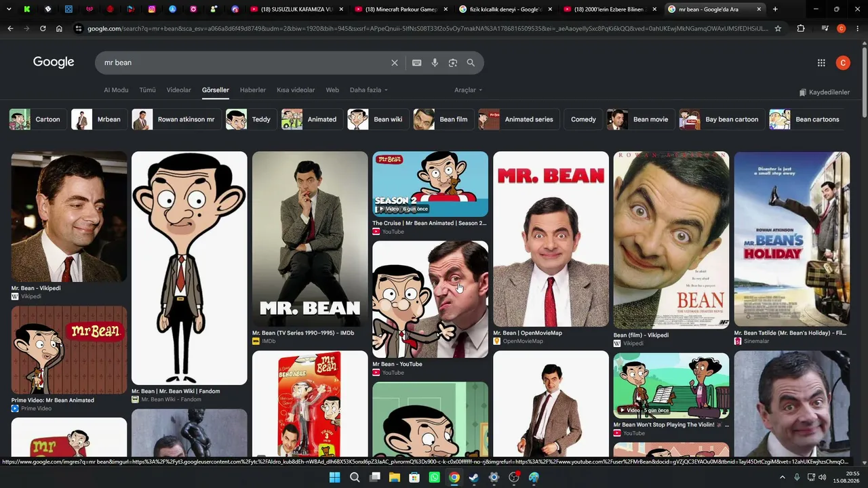This screenshot has height=488, width=868.
Task: Open the Kısa videolar tab
Action: pyautogui.click(x=296, y=90)
